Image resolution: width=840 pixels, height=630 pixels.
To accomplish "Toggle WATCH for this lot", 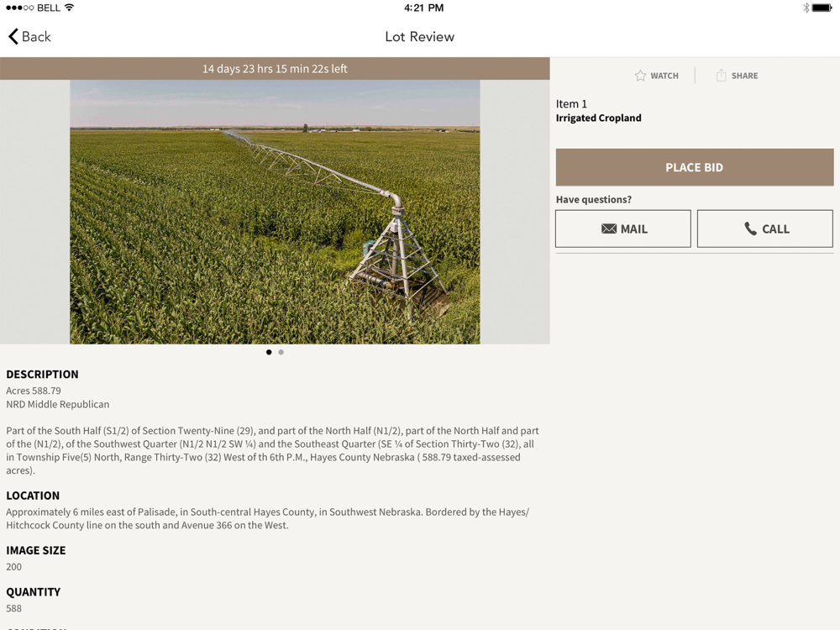I will [x=656, y=76].
